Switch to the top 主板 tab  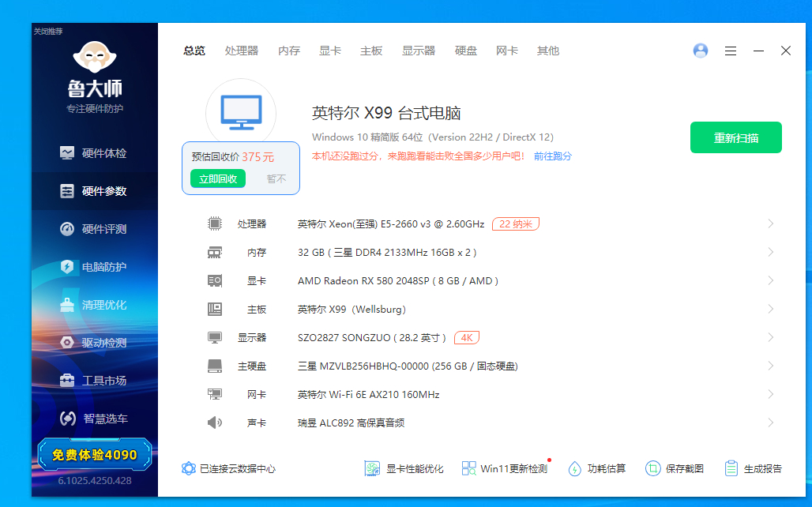tap(371, 51)
